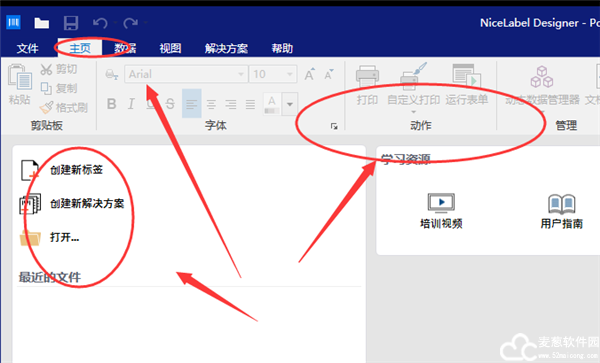Open 字体 group dialog launcher
Screen dimensions: 600x363
[x=334, y=126]
